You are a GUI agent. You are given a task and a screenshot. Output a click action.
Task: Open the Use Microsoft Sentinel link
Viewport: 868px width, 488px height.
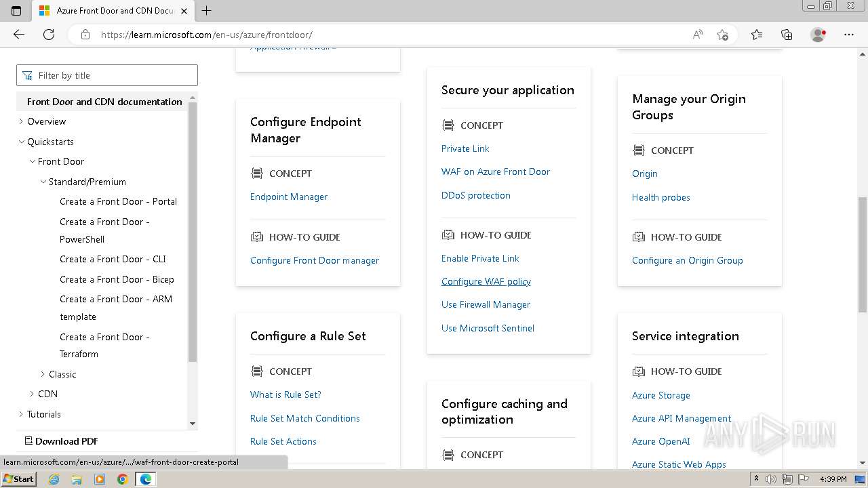tap(488, 328)
